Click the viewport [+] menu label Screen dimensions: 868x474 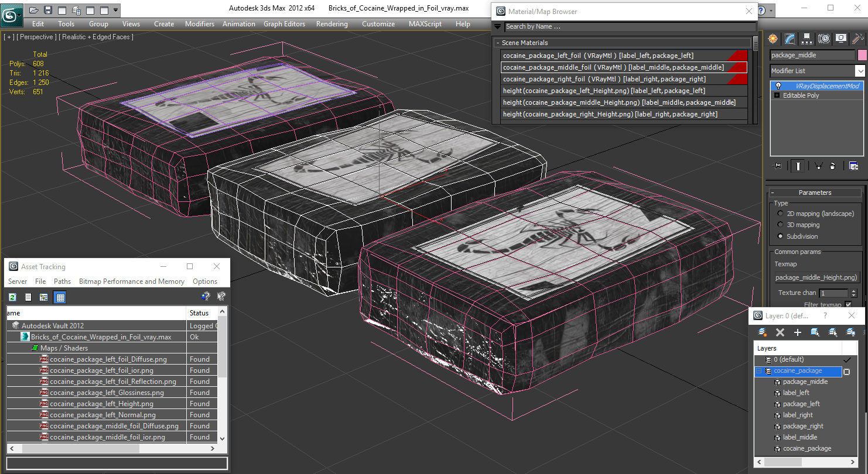pyautogui.click(x=9, y=37)
